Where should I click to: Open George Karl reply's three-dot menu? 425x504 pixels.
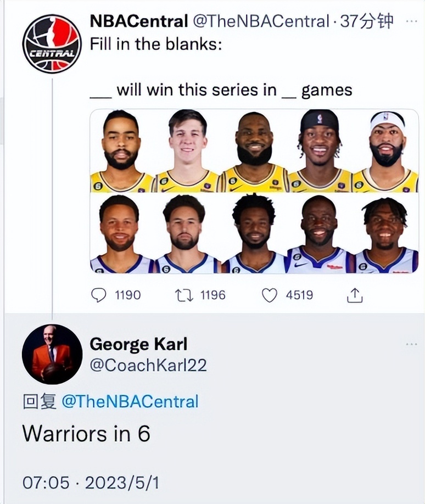point(411,344)
